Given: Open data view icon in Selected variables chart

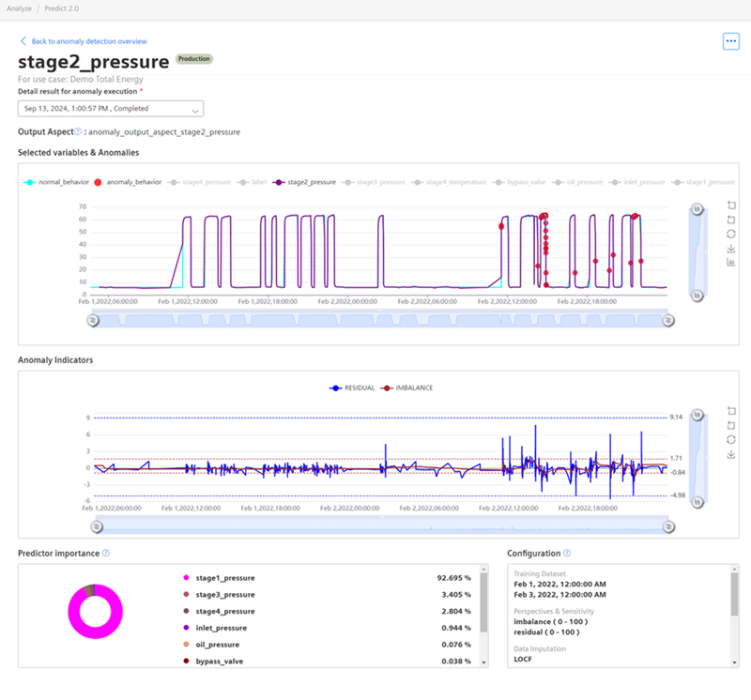Looking at the screenshot, I should (x=731, y=263).
